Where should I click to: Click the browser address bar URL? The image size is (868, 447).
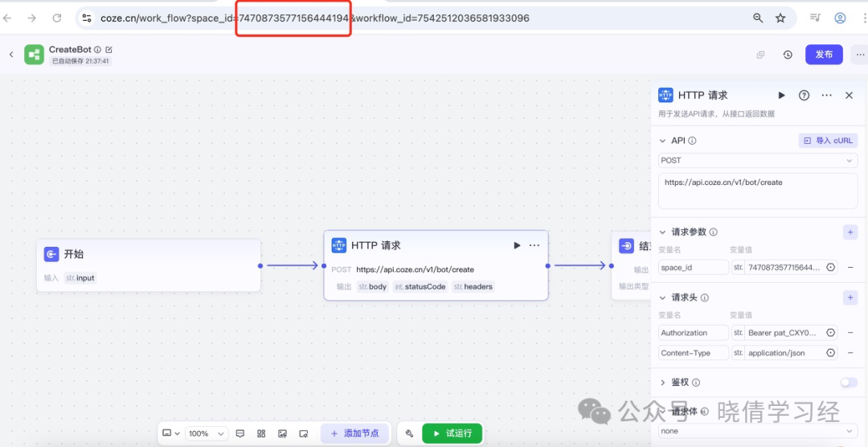click(x=314, y=18)
